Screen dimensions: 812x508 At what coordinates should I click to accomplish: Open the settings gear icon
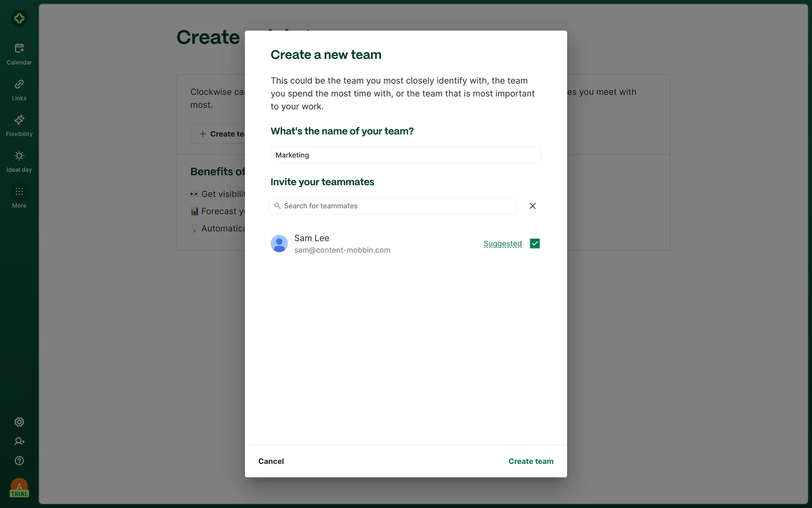click(19, 422)
